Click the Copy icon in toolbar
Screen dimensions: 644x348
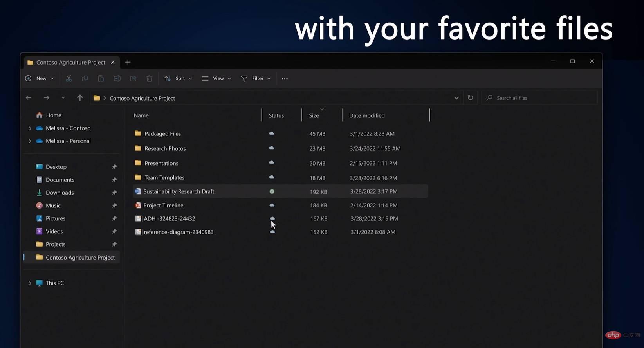[x=85, y=79]
